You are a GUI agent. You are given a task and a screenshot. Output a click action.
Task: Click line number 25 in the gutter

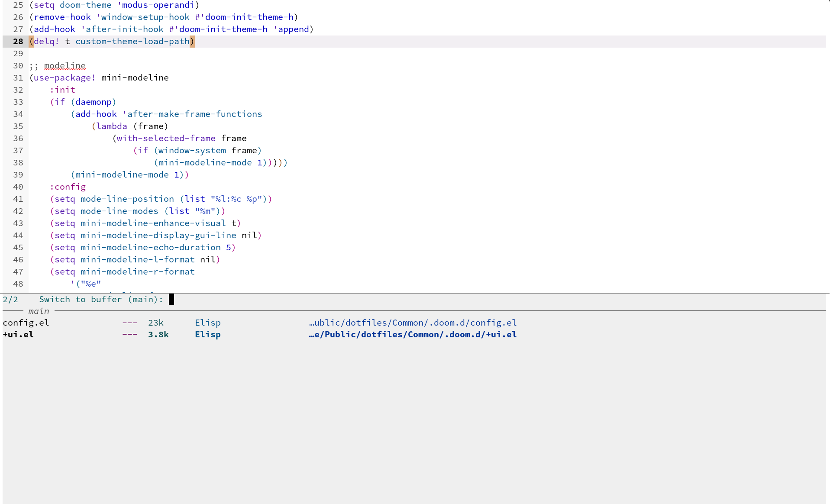pyautogui.click(x=18, y=5)
